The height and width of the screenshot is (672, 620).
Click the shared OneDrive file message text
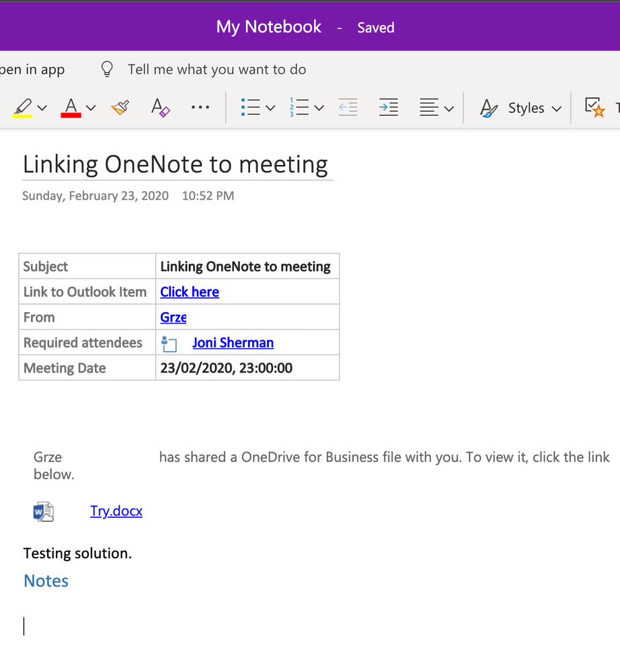[321, 465]
